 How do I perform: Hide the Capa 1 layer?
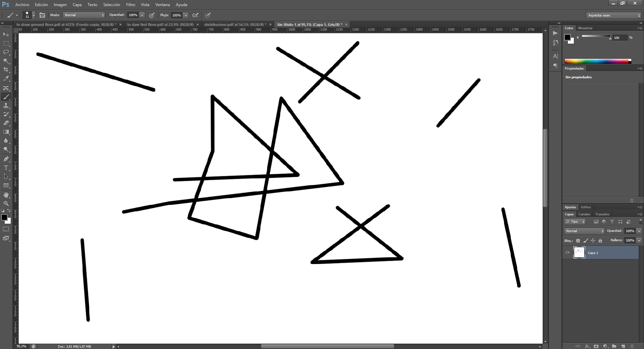tap(567, 253)
